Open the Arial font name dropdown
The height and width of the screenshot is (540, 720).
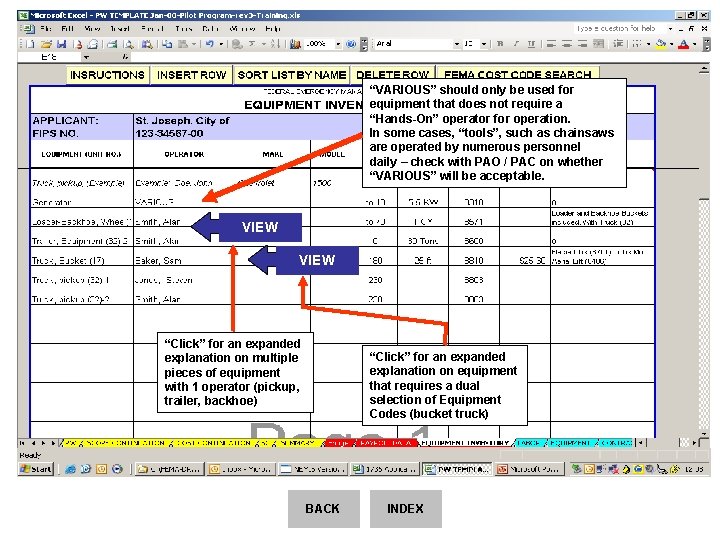(x=456, y=44)
